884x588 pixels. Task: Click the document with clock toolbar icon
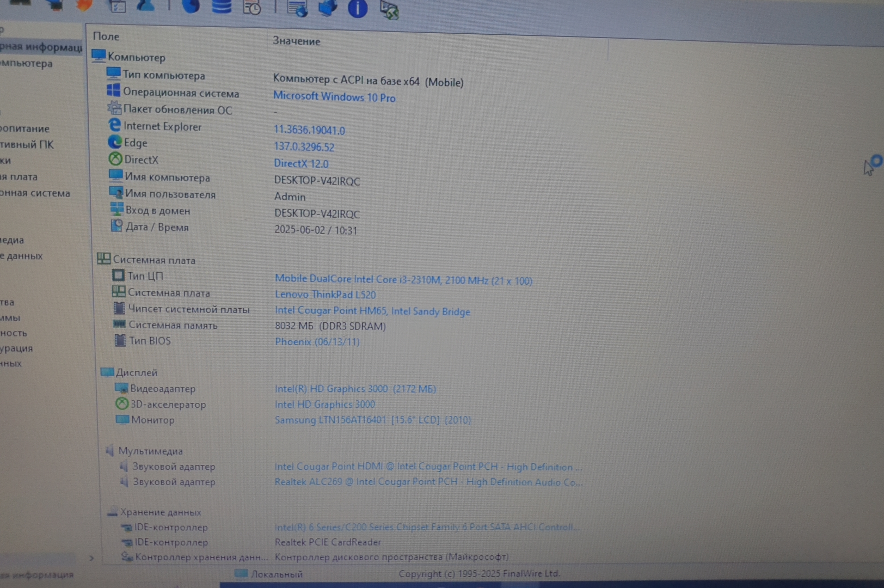252,8
